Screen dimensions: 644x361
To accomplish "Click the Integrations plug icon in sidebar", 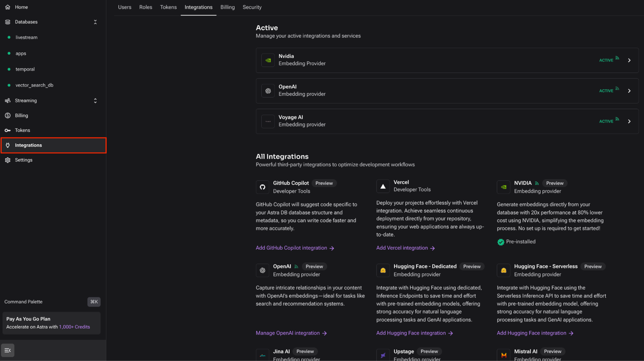I will [x=8, y=145].
